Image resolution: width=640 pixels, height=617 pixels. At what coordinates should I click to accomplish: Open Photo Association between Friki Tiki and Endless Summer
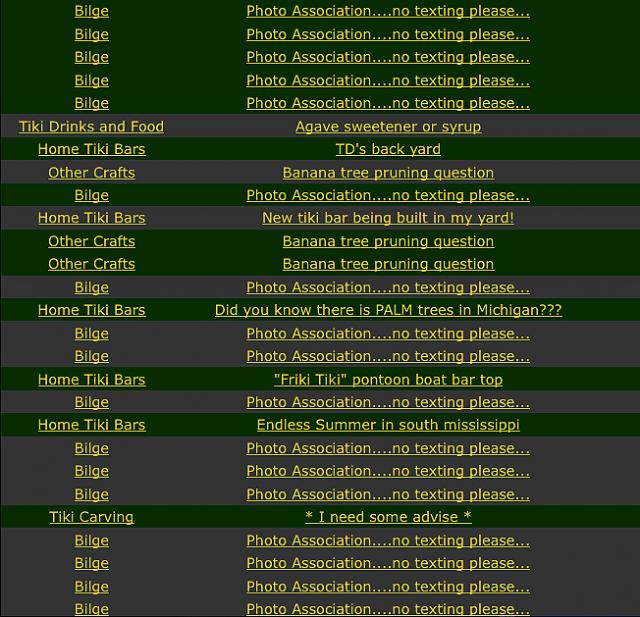[x=388, y=402]
